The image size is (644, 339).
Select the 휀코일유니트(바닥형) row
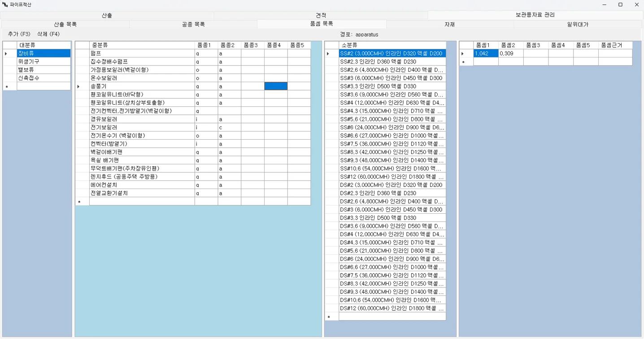point(142,94)
